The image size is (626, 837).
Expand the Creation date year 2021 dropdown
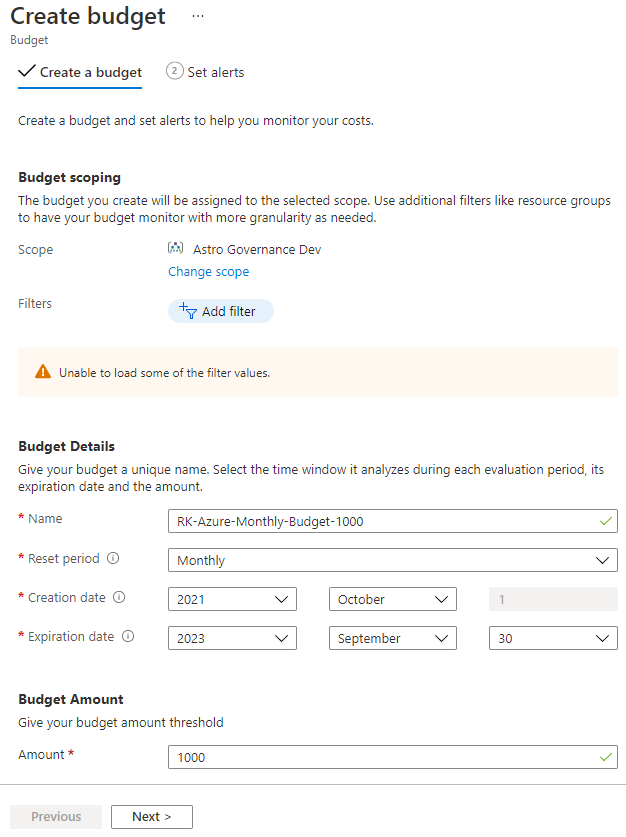(232, 599)
